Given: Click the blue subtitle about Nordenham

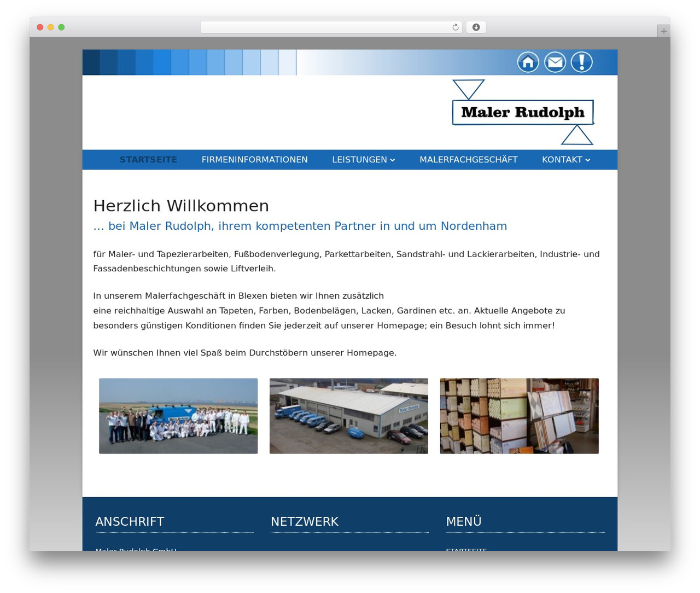Looking at the screenshot, I should (300, 226).
